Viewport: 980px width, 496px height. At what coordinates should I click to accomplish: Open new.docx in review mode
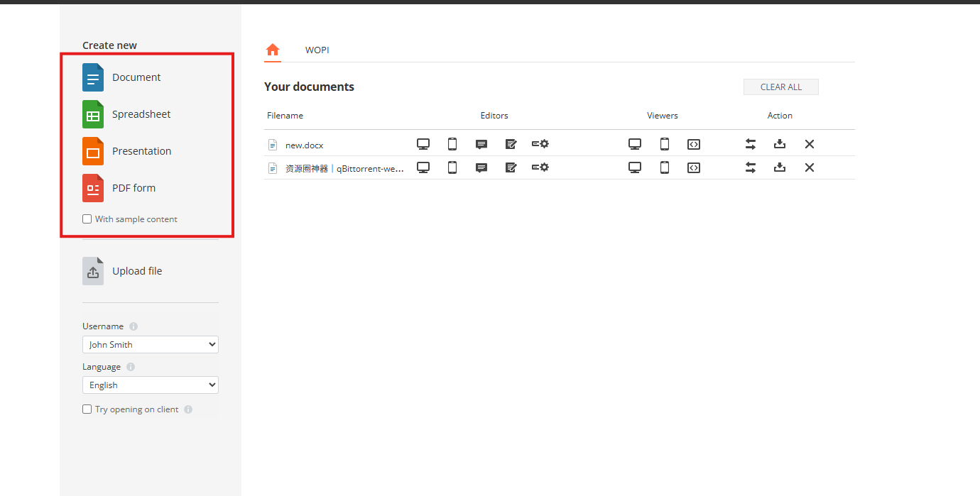coord(511,144)
